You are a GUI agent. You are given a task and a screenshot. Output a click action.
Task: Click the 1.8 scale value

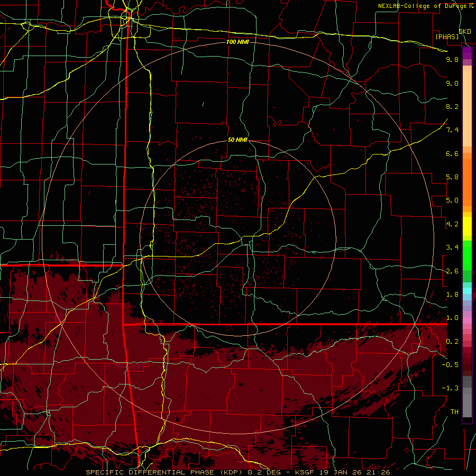[452, 295]
